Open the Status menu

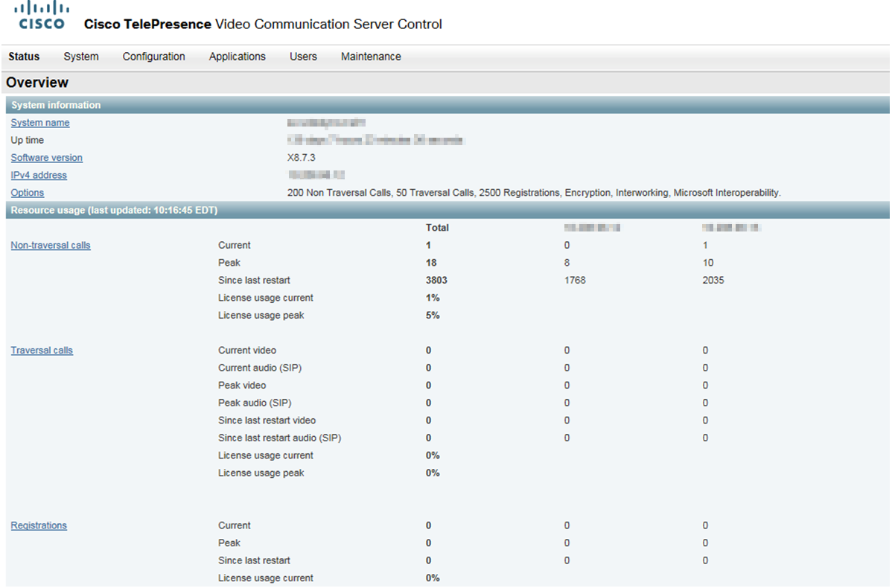24,57
